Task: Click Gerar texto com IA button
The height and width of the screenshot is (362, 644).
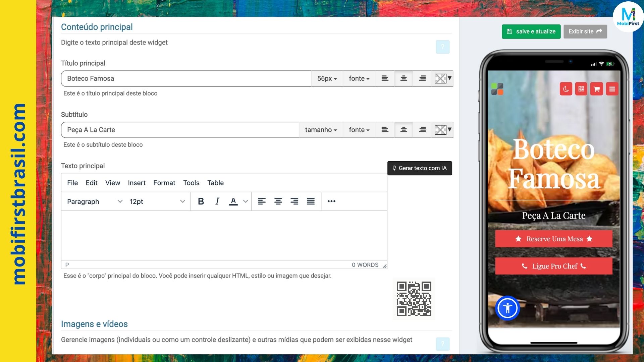Action: (x=419, y=168)
